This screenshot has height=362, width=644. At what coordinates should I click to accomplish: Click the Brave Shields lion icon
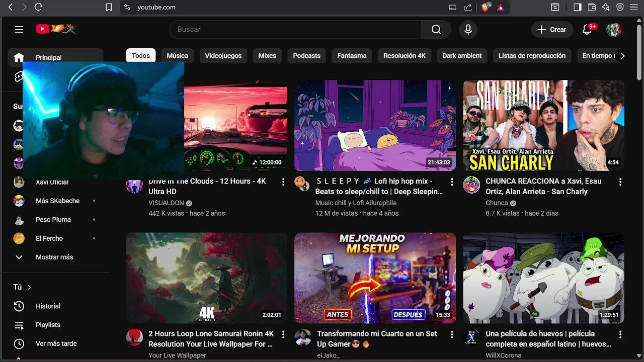(486, 7)
